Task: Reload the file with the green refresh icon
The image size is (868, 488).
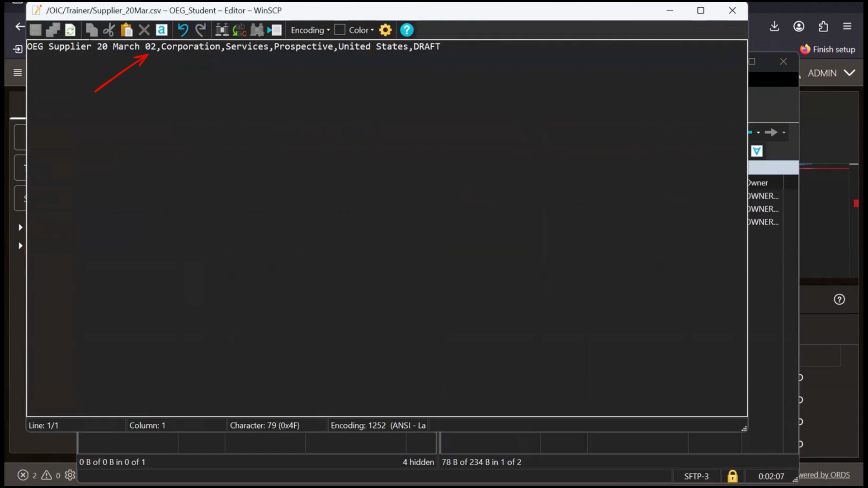Action: point(70,30)
